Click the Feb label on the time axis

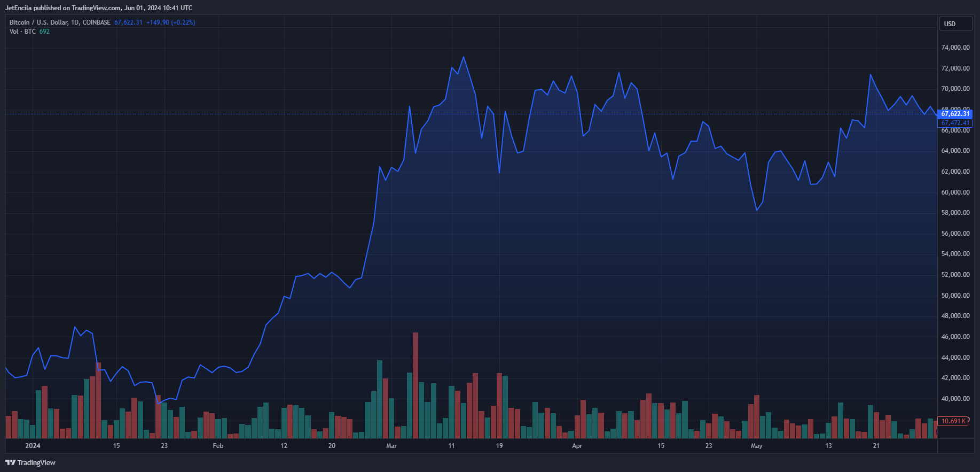pyautogui.click(x=218, y=446)
